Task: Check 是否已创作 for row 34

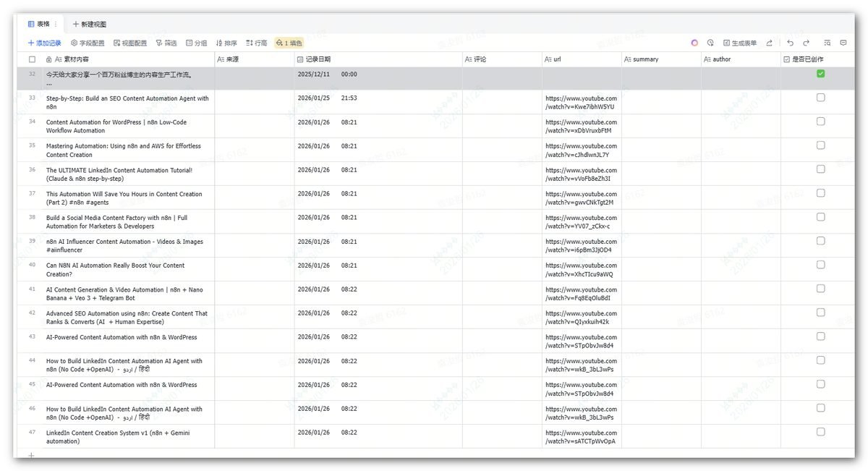Action: pos(820,122)
